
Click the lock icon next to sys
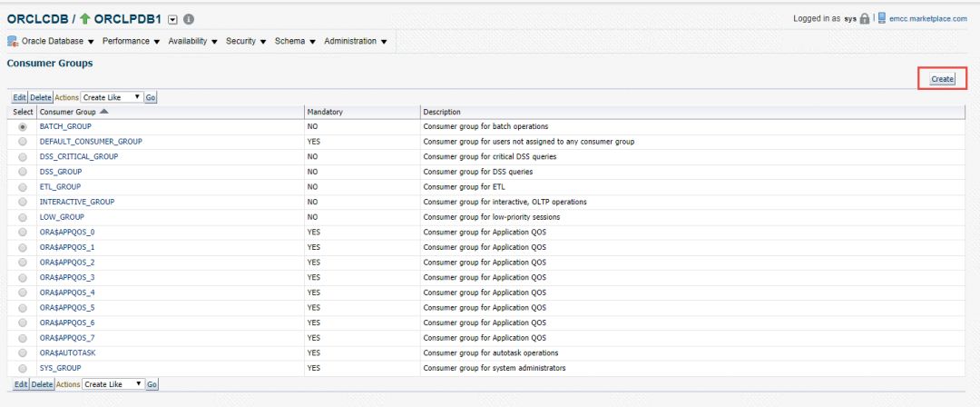pos(864,19)
